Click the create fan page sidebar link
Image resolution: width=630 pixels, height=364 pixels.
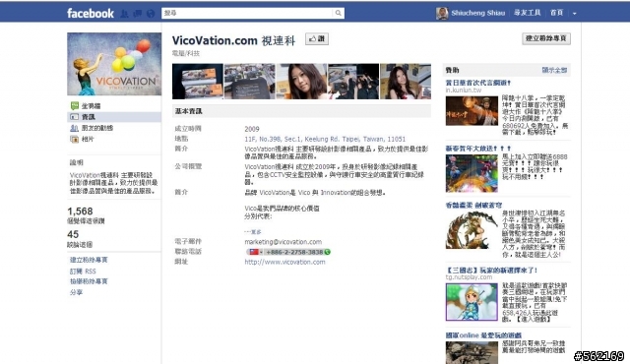[89, 260]
